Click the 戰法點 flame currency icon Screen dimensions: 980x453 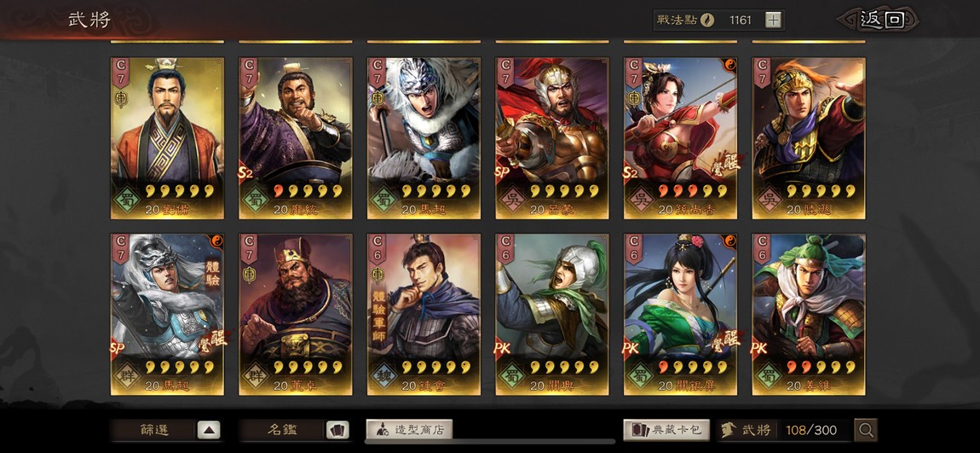(707, 20)
